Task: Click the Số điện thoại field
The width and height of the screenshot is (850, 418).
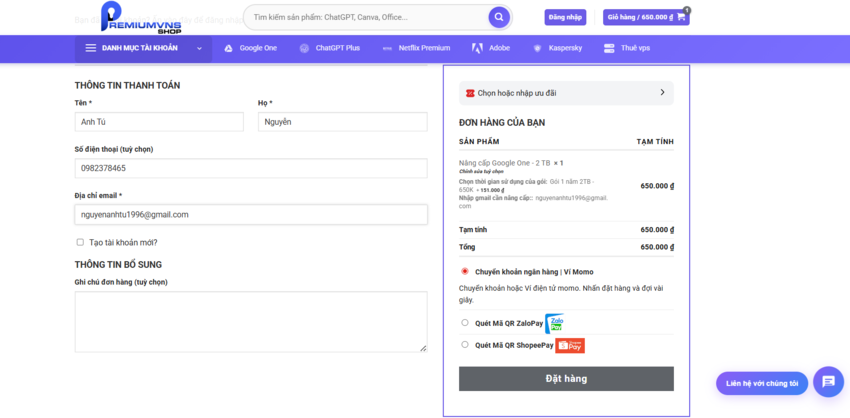Action: tap(251, 168)
